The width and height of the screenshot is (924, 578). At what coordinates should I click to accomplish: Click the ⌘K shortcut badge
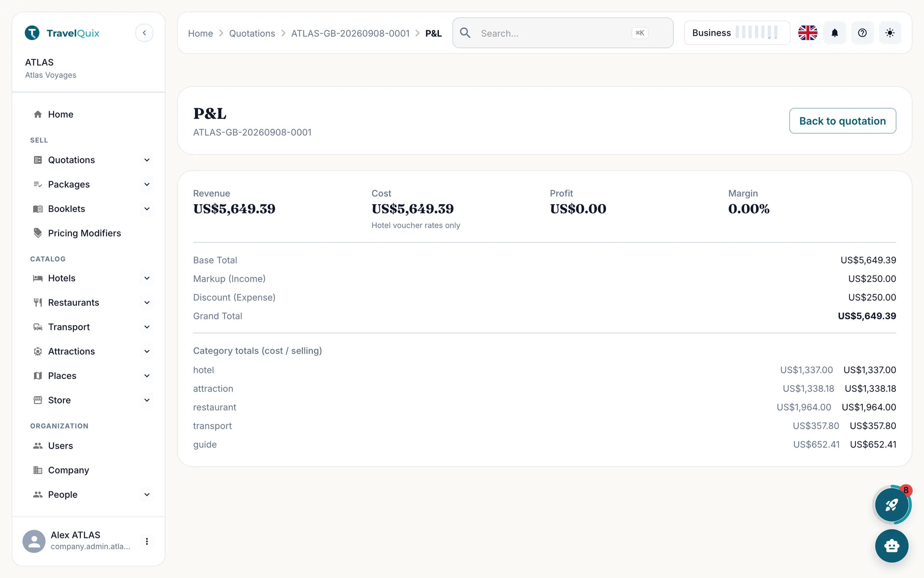[x=640, y=33]
